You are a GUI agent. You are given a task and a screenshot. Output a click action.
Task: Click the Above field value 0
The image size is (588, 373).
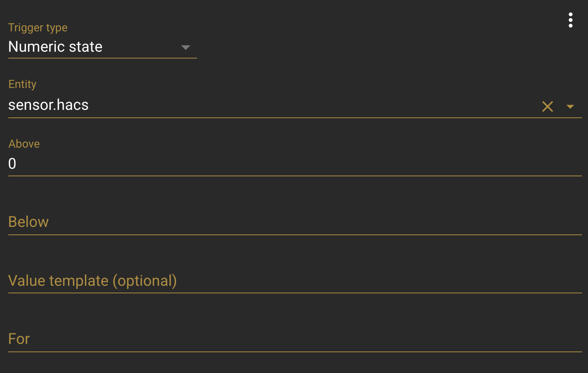(12, 164)
